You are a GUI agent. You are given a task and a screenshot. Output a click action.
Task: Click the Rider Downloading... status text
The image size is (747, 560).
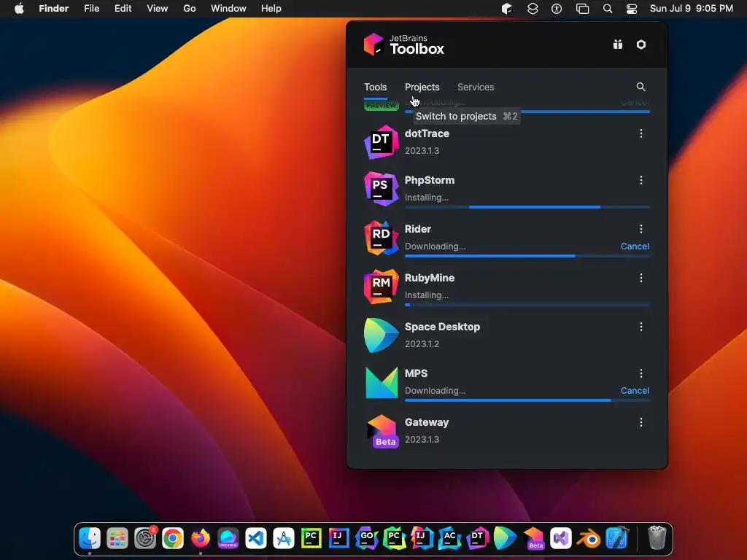(436, 246)
